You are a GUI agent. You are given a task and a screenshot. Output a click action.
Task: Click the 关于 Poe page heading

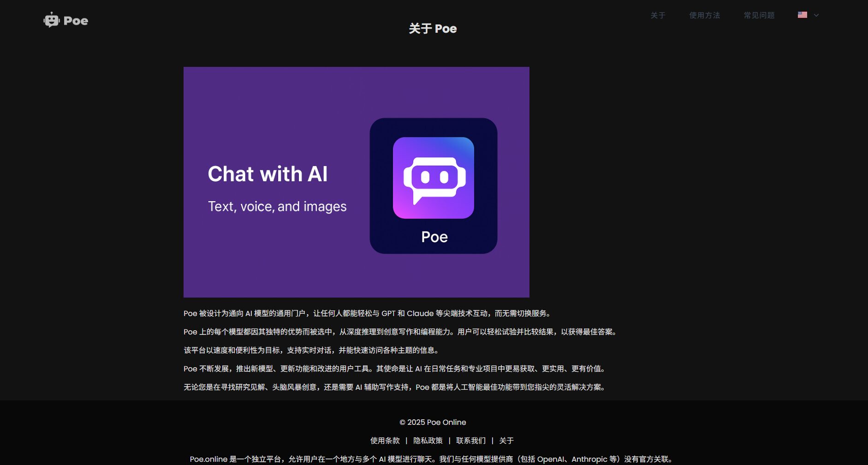432,29
